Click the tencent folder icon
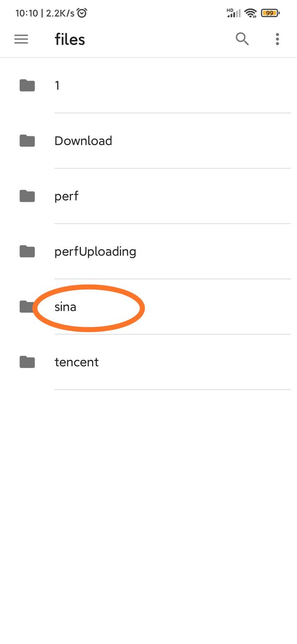The image size is (297, 644). 27,362
